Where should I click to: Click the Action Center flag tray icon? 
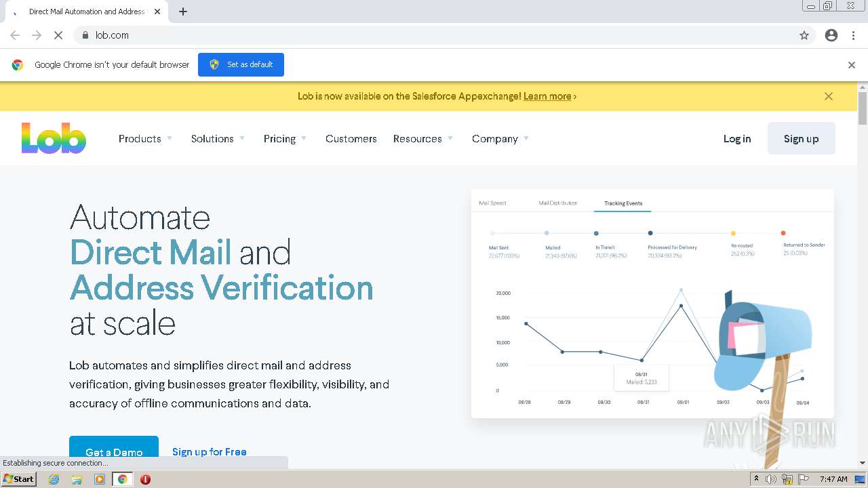pyautogui.click(x=804, y=479)
